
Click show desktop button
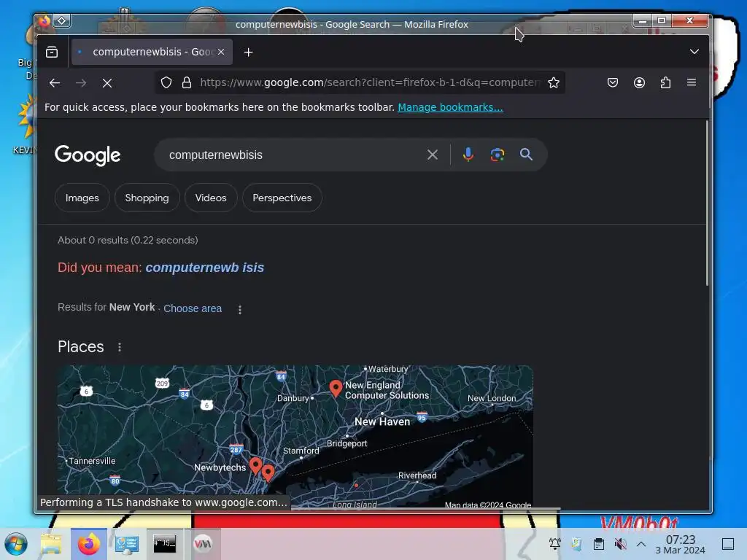(x=728, y=544)
